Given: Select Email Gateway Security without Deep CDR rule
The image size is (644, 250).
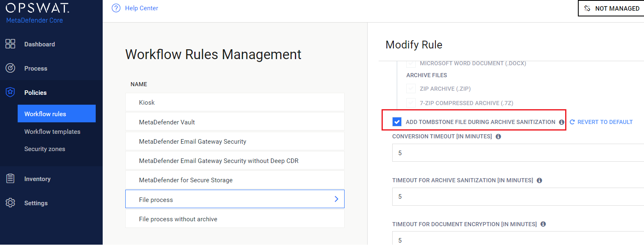Looking at the screenshot, I should coord(235,161).
